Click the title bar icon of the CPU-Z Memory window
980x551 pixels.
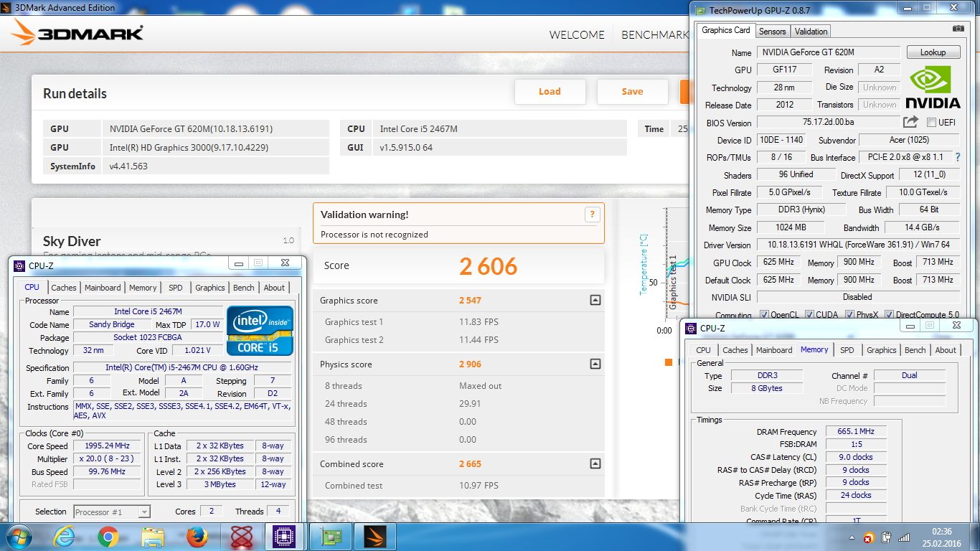point(691,328)
